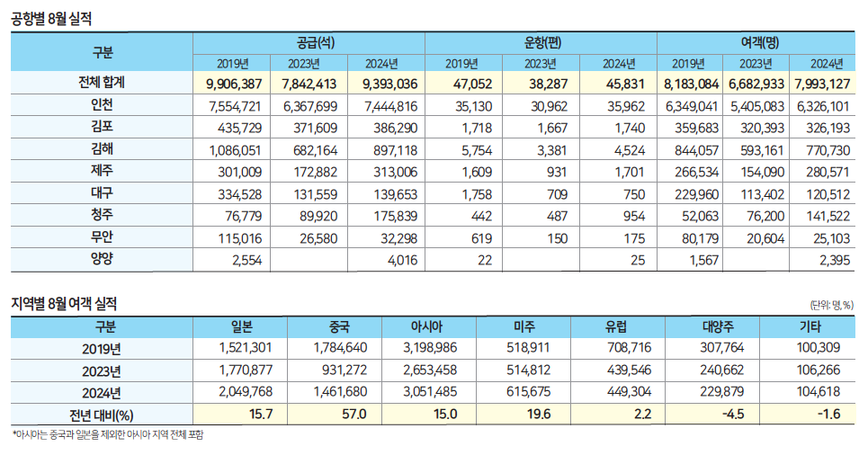Click Gimhae flights cell 4,524
This screenshot has height=455, width=868.
(629, 150)
